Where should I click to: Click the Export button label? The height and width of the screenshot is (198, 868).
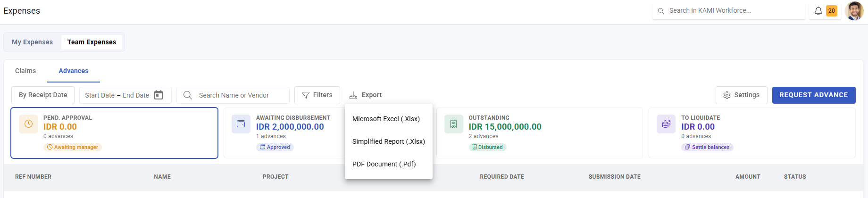tap(372, 95)
